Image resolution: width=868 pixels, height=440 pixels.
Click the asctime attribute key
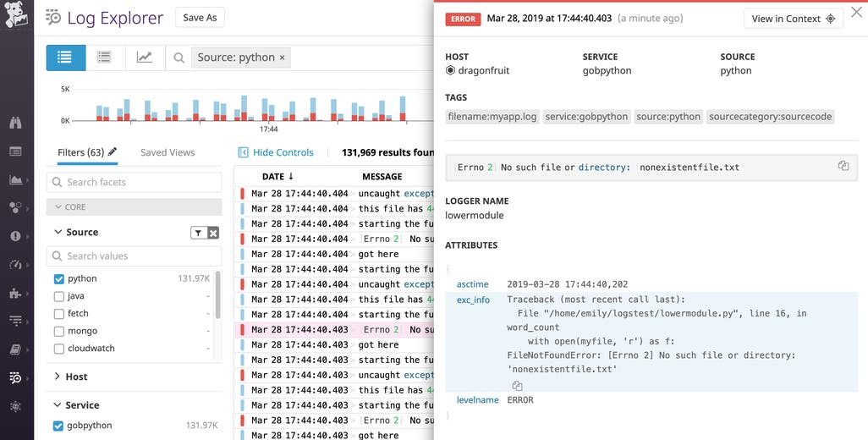(x=472, y=284)
